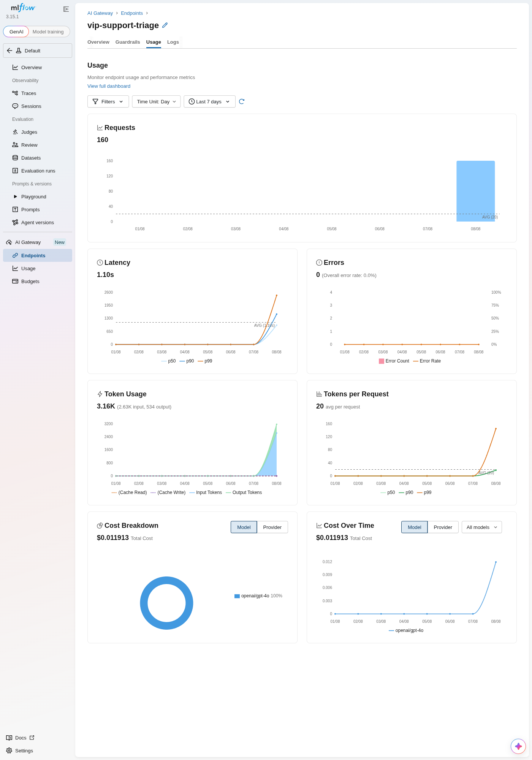Edit the endpoint name with pencil icon
This screenshot has width=532, height=760.
point(165,25)
